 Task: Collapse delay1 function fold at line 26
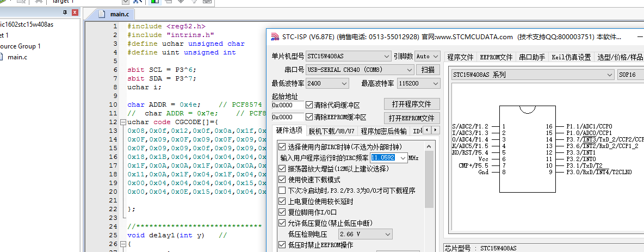(123, 244)
